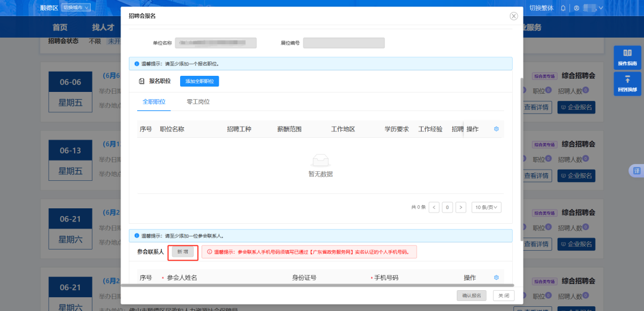Viewport: 644px width, 311px height.
Task: Open the 操作指南 guide icon
Action: click(x=627, y=57)
